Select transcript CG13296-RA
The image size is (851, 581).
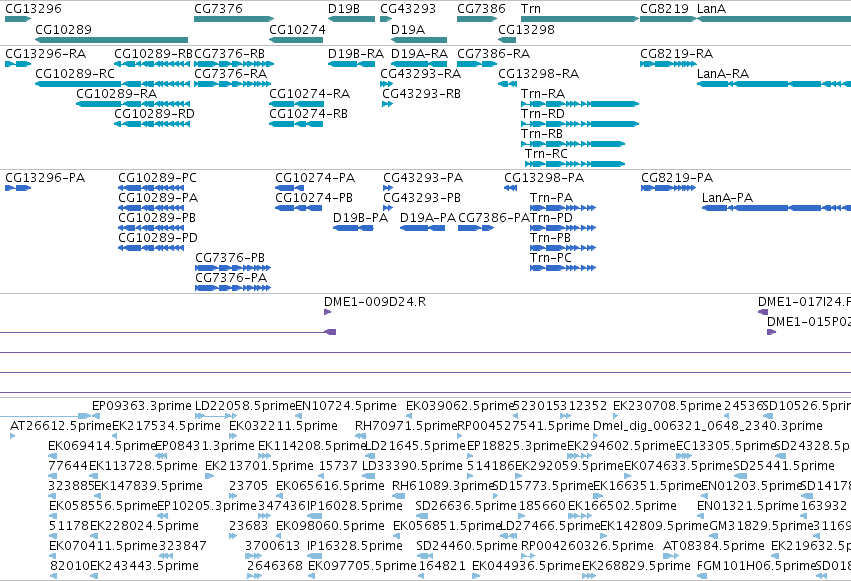[x=18, y=64]
